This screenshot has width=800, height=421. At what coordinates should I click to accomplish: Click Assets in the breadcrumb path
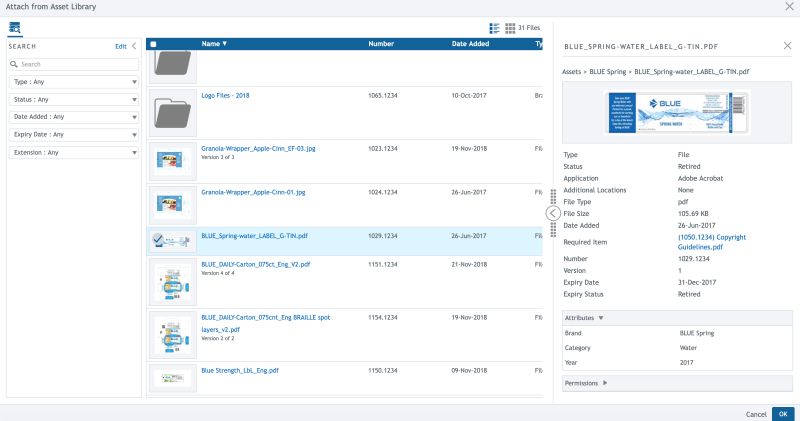(571, 72)
